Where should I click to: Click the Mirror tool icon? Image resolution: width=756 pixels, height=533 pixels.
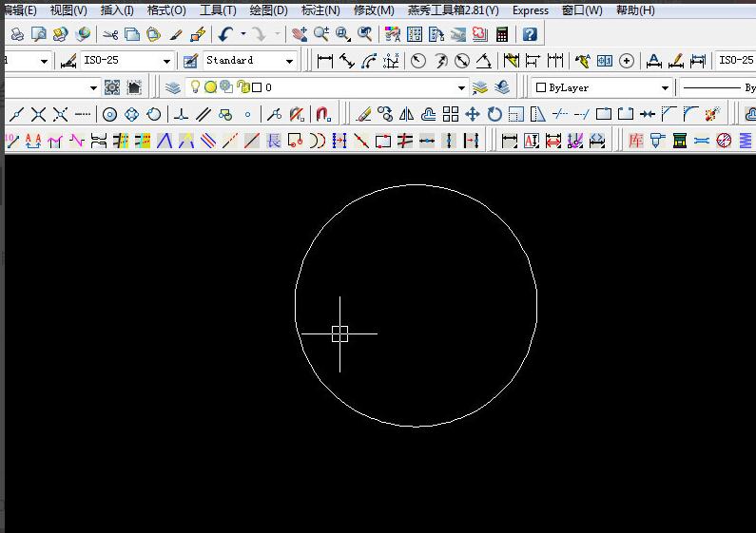tap(407, 114)
